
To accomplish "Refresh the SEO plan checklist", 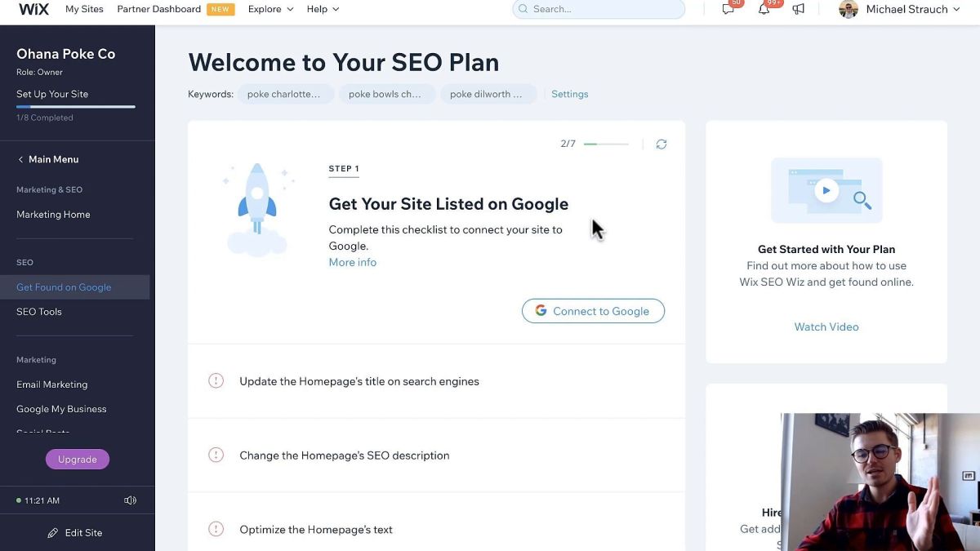I will pos(661,144).
